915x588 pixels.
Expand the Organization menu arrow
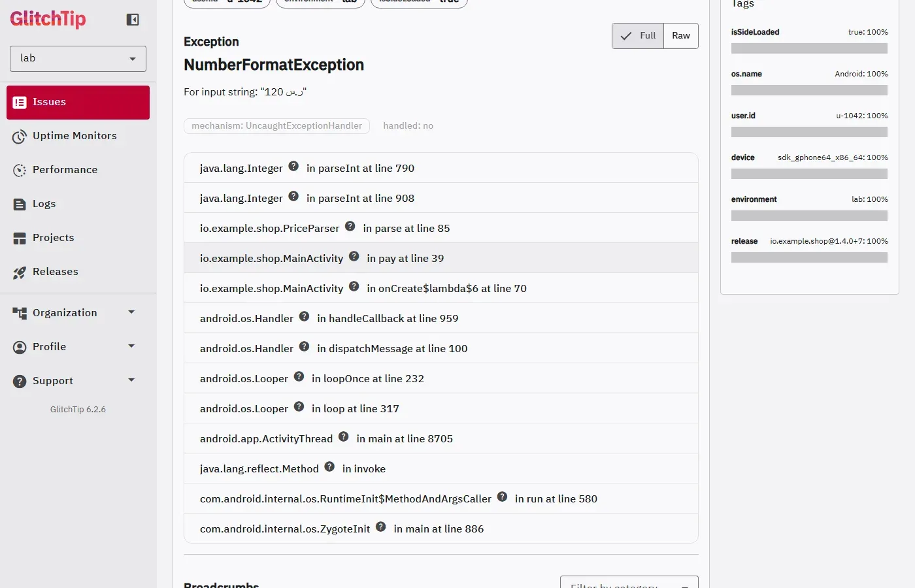131,312
